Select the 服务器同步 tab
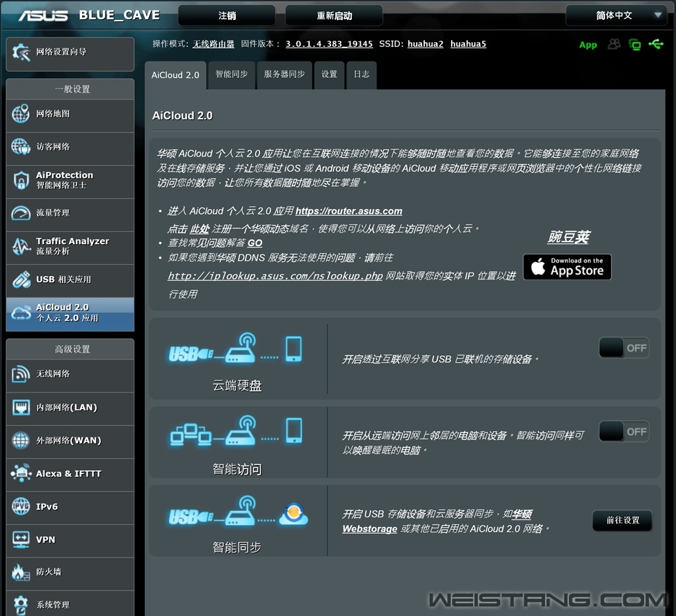The image size is (676, 616). (284, 74)
